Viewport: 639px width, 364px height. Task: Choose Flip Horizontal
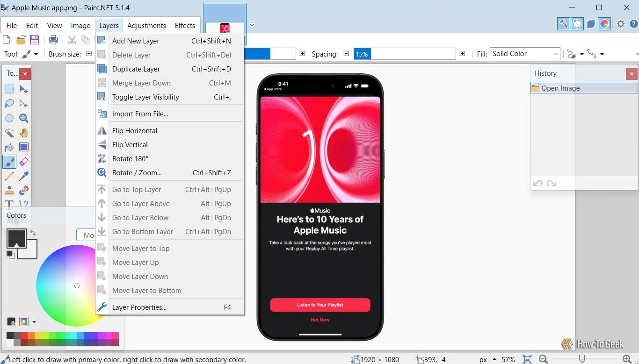click(x=169, y=131)
